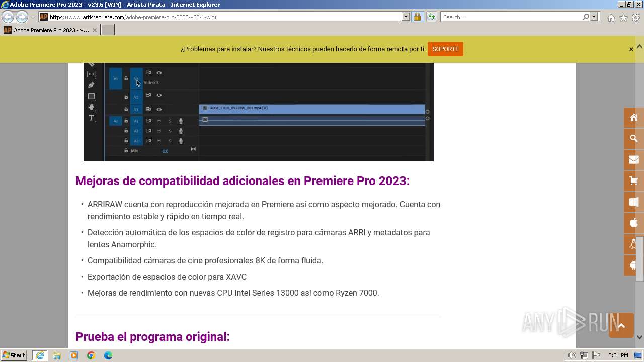The image size is (644, 362).
Task: Focus the URL address field
Action: [225, 17]
